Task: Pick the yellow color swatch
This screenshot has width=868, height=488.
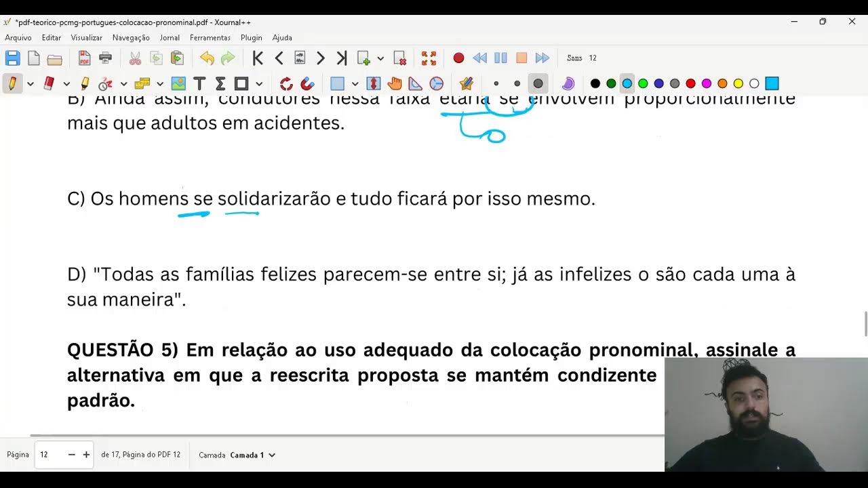Action: 738,83
